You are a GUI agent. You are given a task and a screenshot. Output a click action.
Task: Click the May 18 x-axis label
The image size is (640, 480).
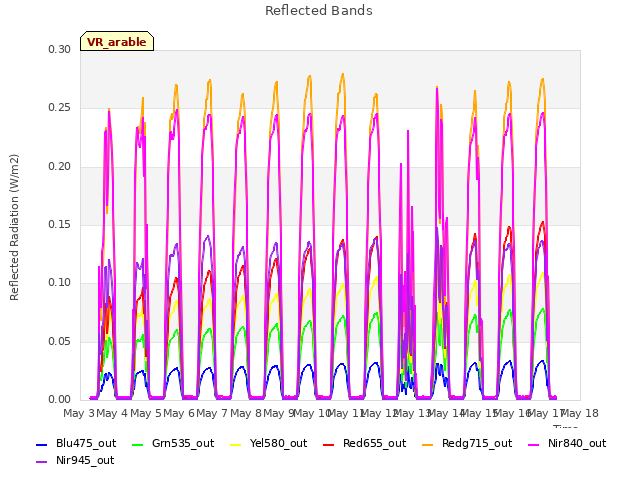[x=580, y=413]
